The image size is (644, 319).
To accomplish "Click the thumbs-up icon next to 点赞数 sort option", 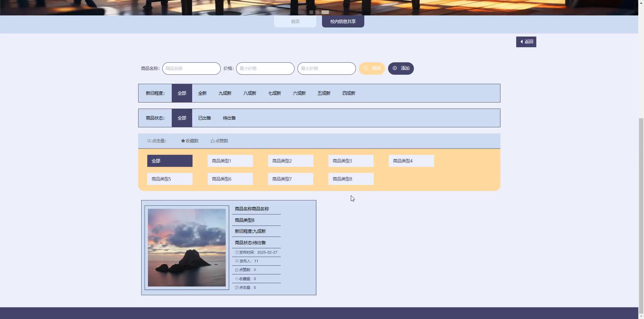I will (x=212, y=141).
